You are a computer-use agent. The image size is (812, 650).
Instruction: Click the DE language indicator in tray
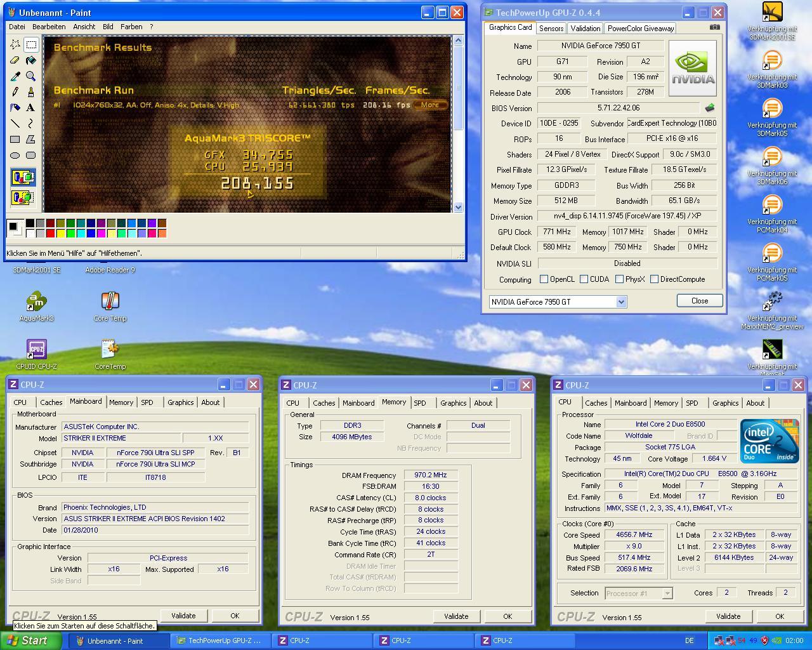(689, 641)
